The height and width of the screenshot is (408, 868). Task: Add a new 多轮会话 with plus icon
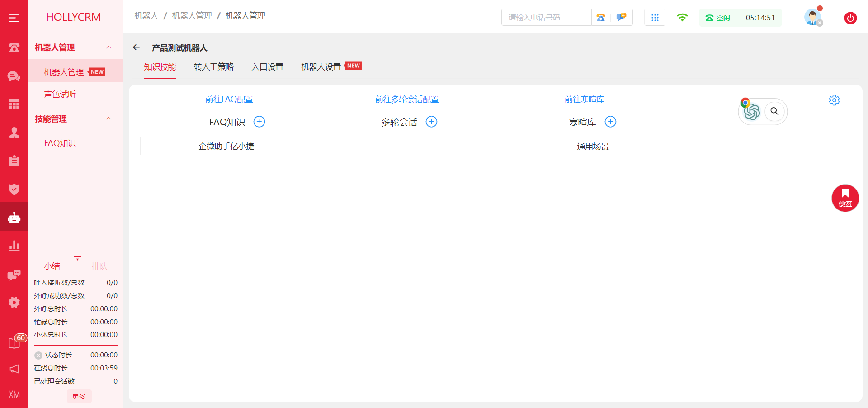tap(432, 122)
